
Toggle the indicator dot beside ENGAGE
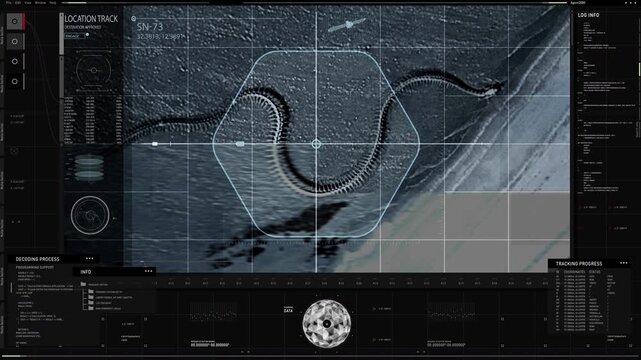pos(87,35)
